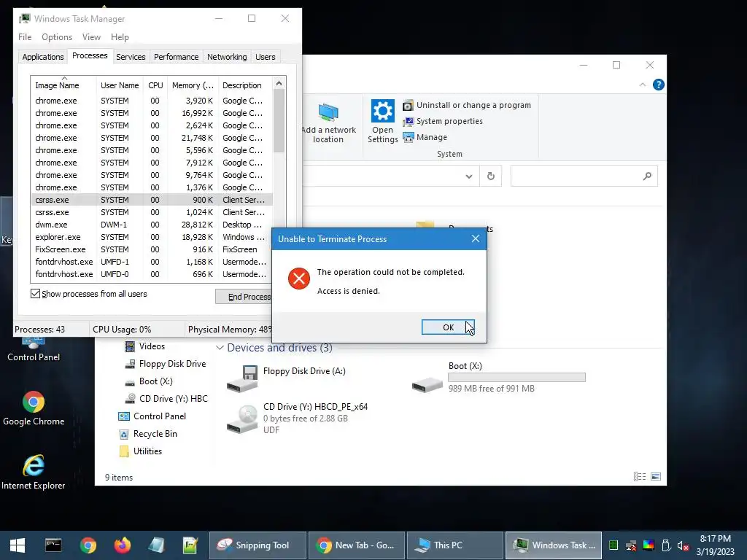Image resolution: width=747 pixels, height=560 pixels.
Task: Click Google Chrome desktop shortcut
Action: pyautogui.click(x=34, y=408)
